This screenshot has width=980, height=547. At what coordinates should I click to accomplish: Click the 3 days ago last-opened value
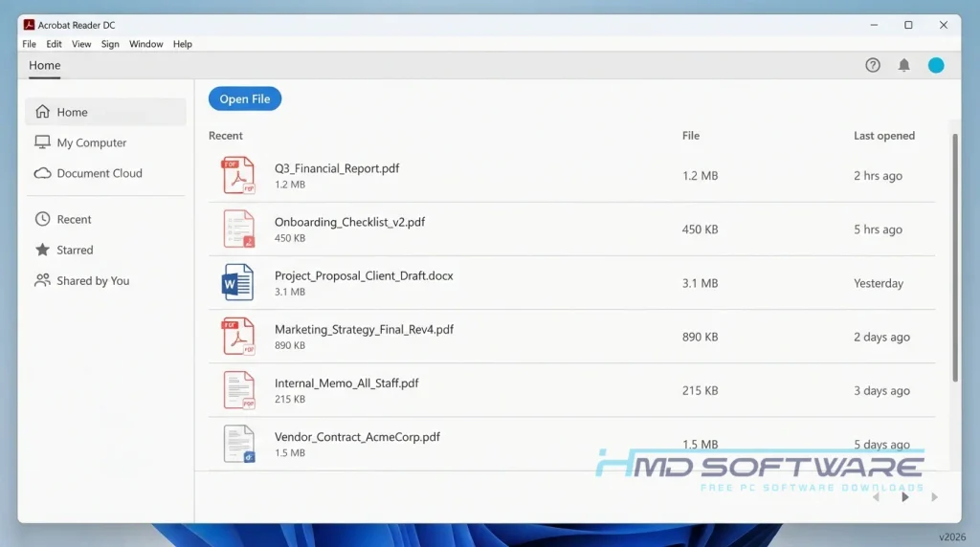coord(881,390)
